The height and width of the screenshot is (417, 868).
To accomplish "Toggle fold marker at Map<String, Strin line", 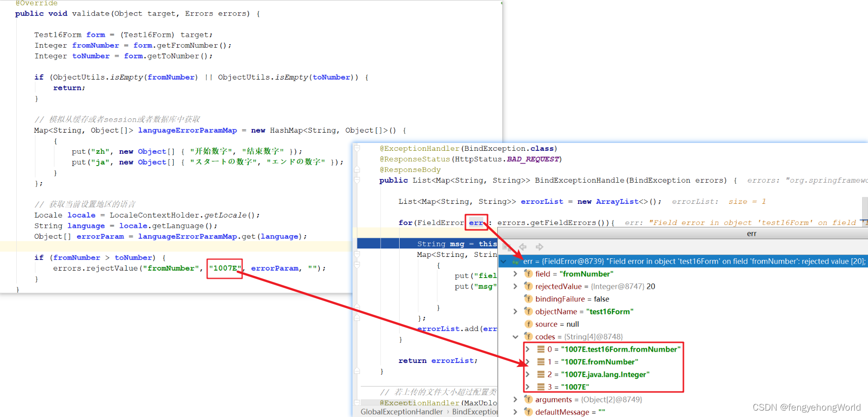I will coord(357,254).
